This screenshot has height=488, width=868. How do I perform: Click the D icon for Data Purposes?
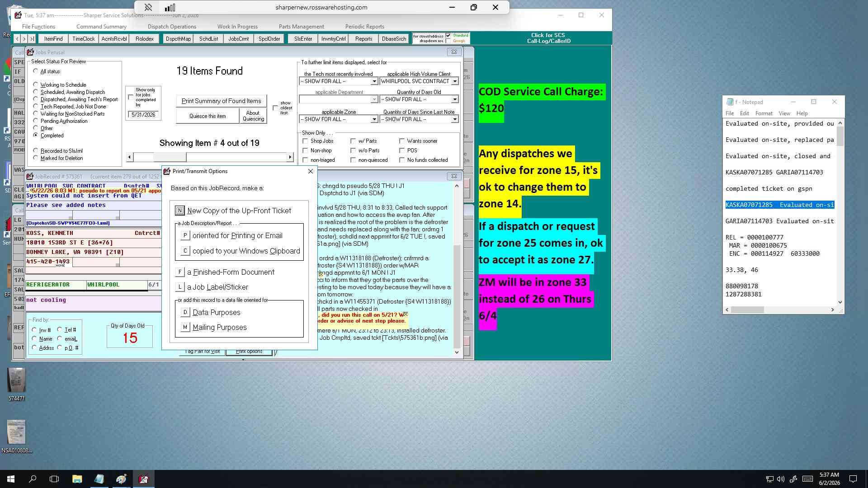(185, 312)
